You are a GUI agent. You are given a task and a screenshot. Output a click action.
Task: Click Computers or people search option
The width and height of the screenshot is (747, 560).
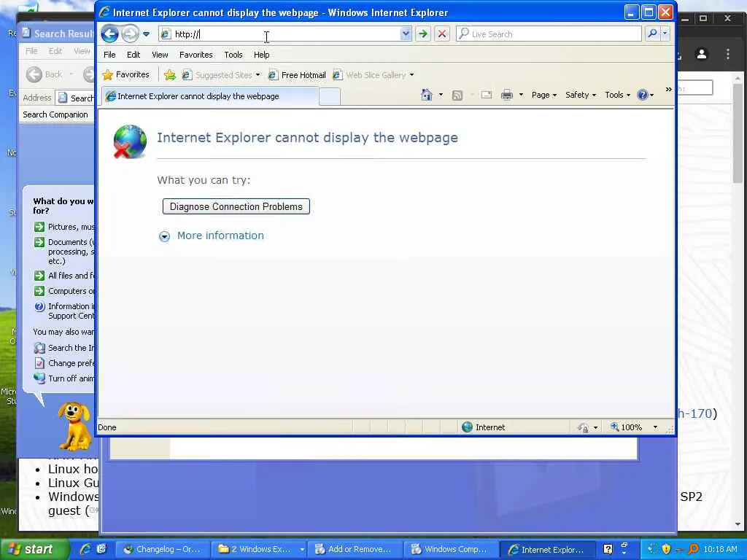(64, 291)
